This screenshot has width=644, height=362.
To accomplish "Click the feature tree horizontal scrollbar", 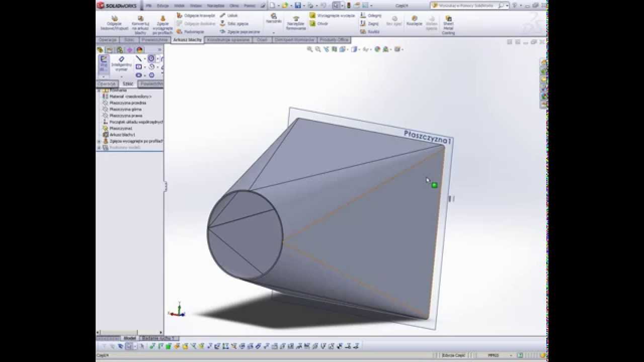I will click(128, 332).
